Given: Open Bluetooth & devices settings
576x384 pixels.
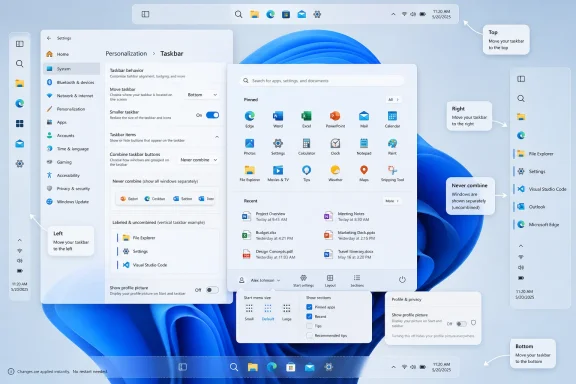Looking at the screenshot, I should point(71,82).
